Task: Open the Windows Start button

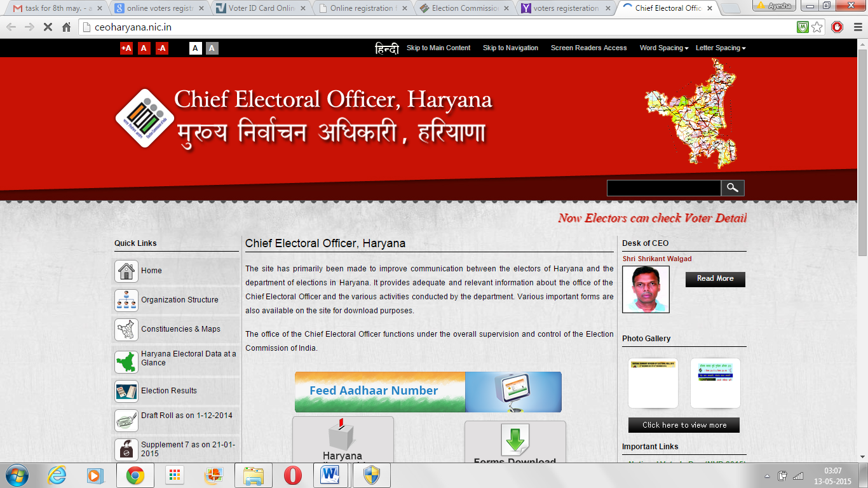Action: click(17, 475)
